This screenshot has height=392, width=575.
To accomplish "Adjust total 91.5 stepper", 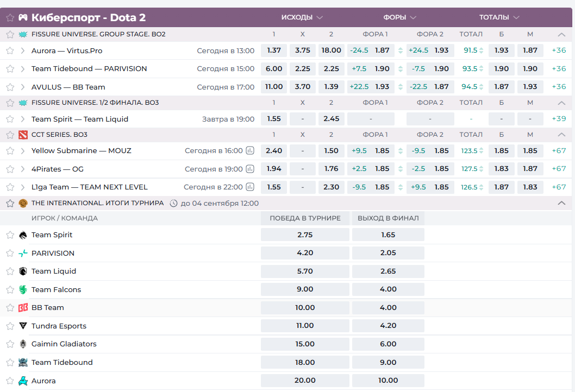I will point(481,50).
